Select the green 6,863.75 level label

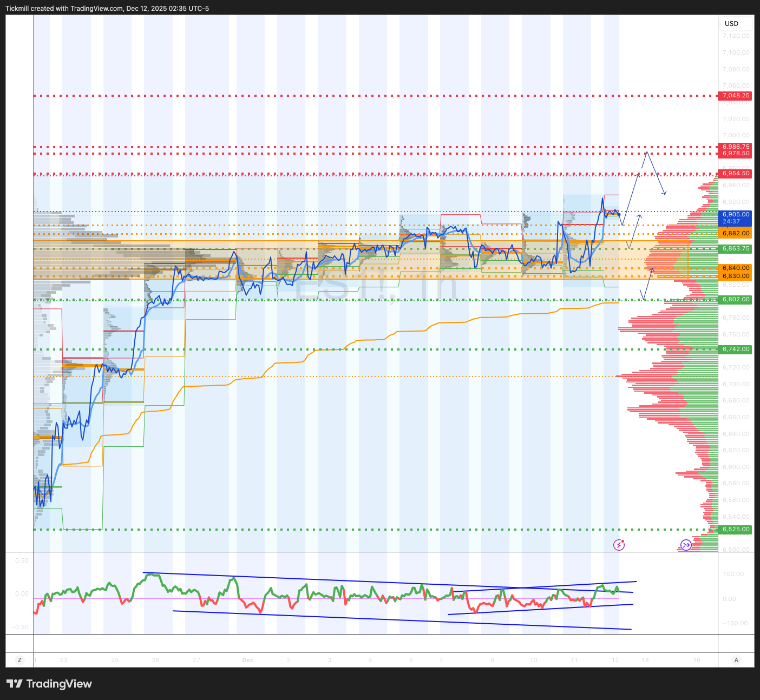pyautogui.click(x=736, y=249)
